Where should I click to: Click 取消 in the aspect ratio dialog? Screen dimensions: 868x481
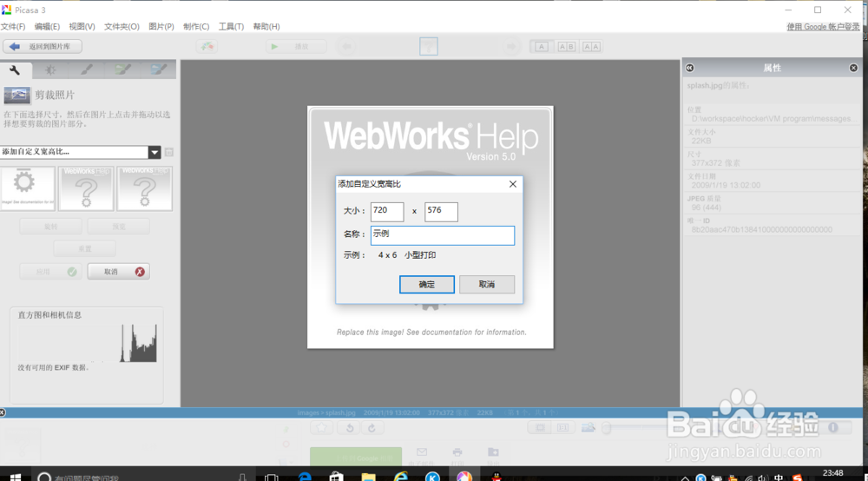pyautogui.click(x=487, y=285)
